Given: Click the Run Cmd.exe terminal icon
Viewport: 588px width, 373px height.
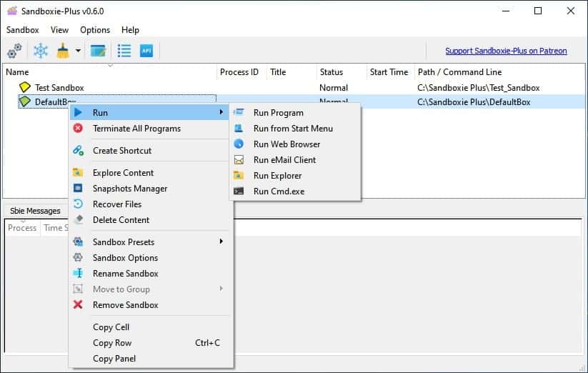Looking at the screenshot, I should pos(239,192).
